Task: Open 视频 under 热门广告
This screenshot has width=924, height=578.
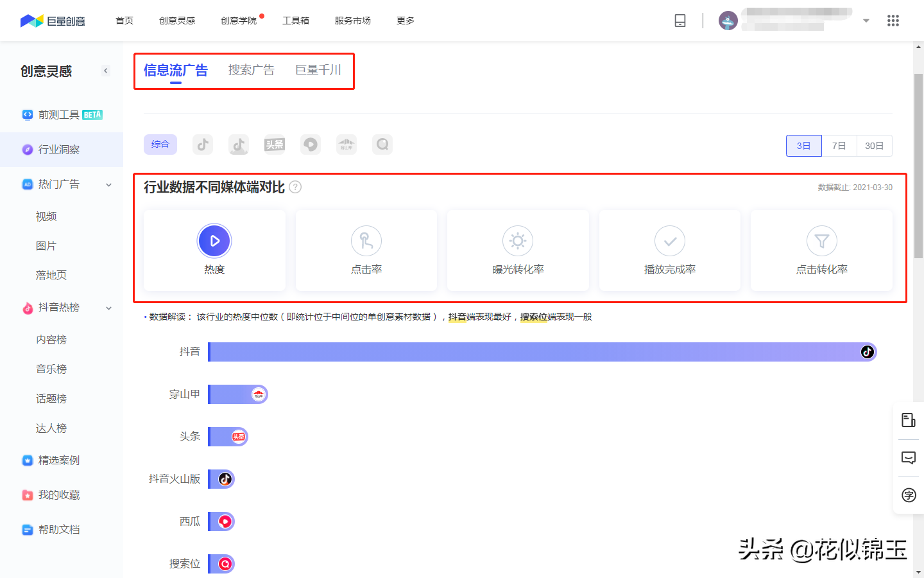Action: 46,216
